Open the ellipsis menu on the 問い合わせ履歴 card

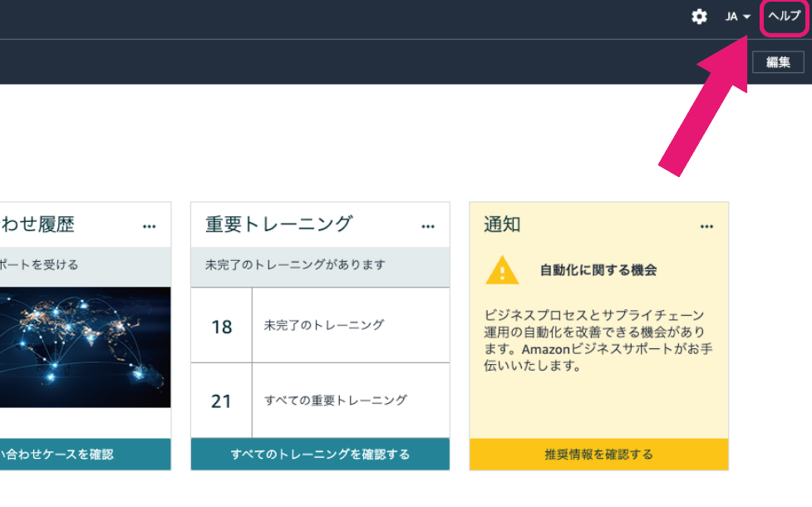coord(149,225)
